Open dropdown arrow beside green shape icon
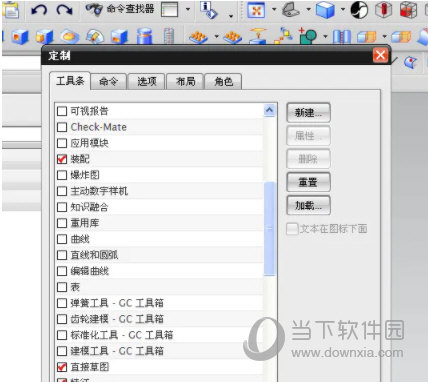 325,36
